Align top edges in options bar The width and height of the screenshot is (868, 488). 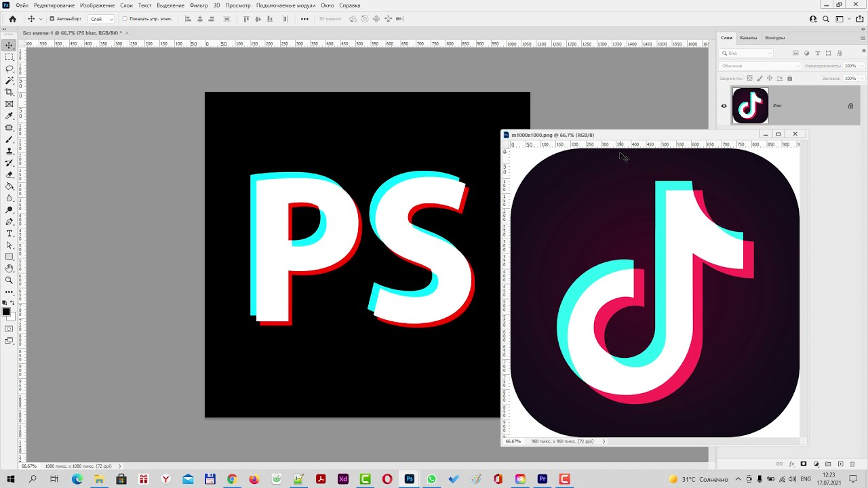pos(246,19)
